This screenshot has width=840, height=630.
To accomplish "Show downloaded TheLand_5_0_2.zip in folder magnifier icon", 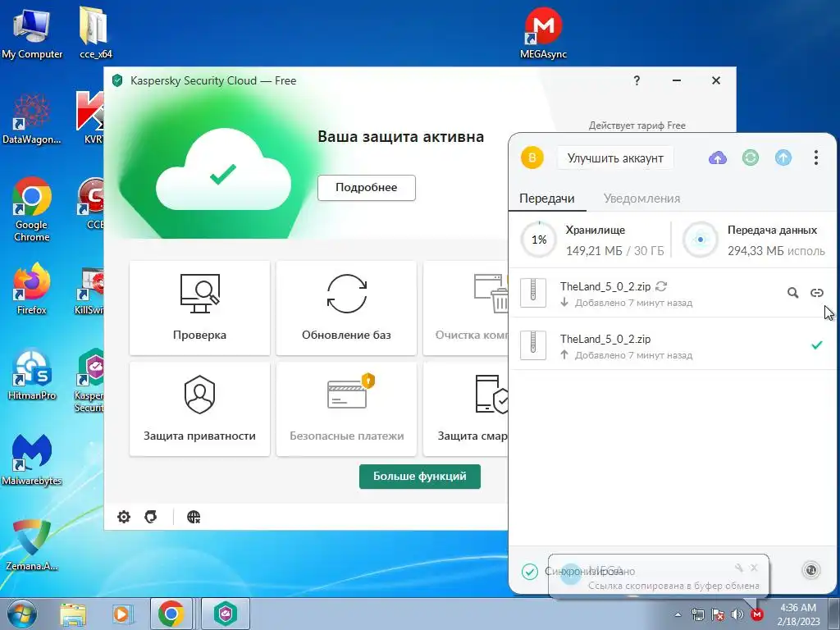I will click(x=793, y=293).
